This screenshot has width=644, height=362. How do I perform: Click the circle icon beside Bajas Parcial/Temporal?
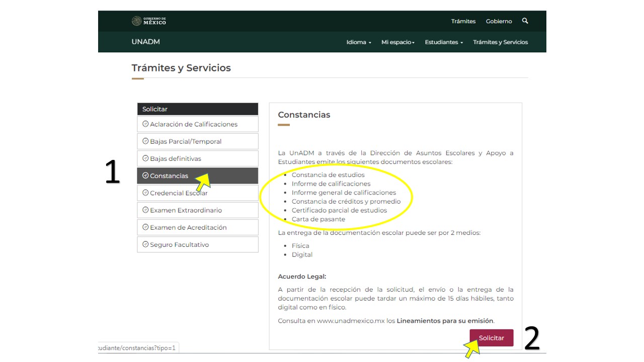pos(145,141)
